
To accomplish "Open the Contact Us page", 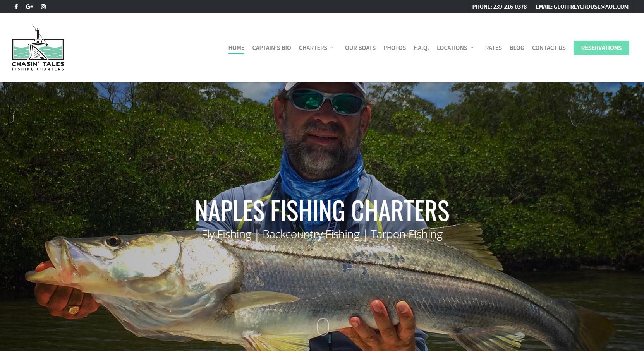I will coord(549,48).
